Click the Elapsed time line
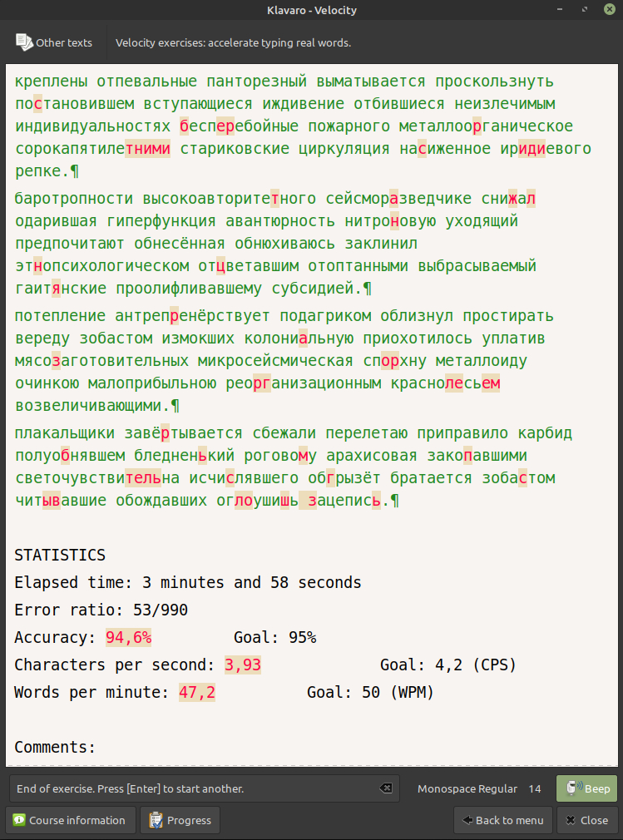This screenshot has width=623, height=840. coord(188,582)
